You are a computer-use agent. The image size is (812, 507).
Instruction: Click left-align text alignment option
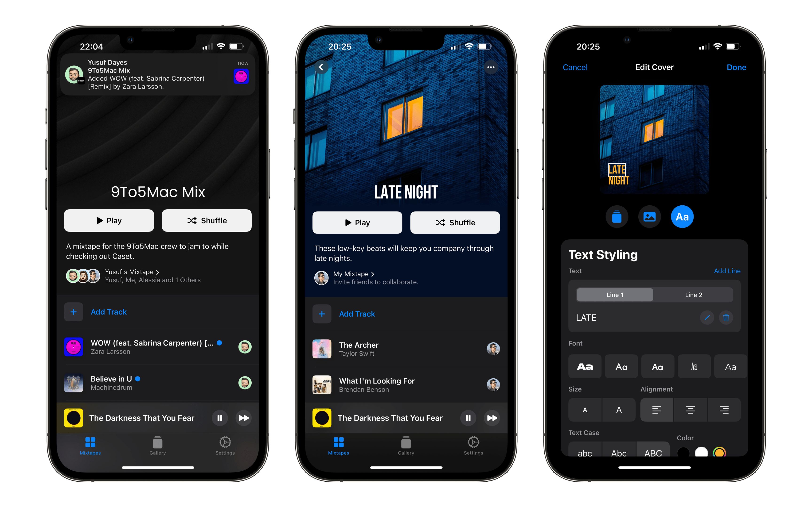[x=656, y=409]
